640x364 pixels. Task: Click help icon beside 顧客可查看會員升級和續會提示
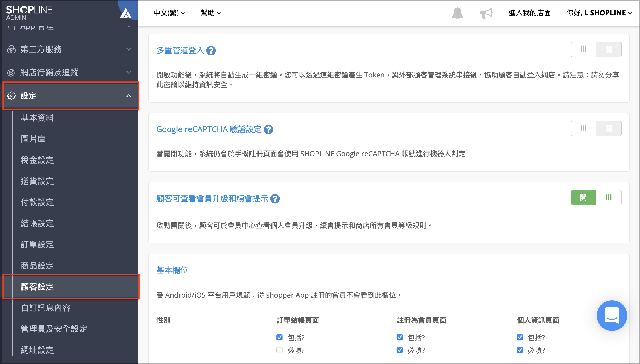[x=275, y=199]
